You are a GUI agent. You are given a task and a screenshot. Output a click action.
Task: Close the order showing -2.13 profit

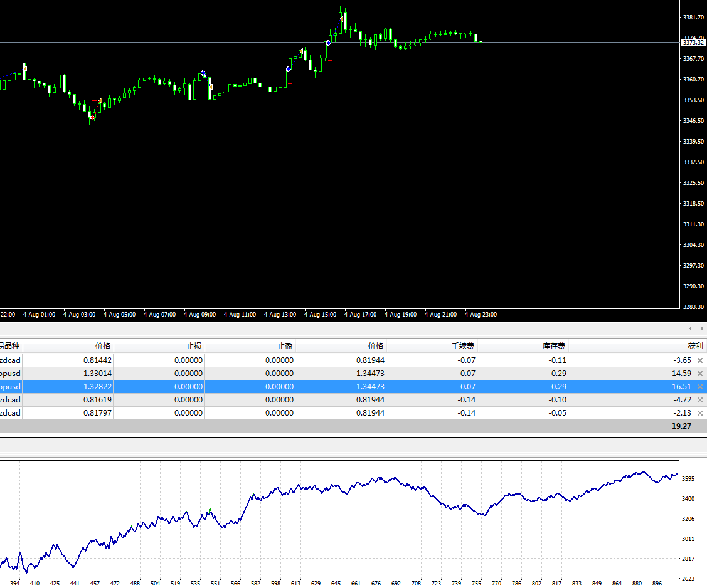click(699, 413)
